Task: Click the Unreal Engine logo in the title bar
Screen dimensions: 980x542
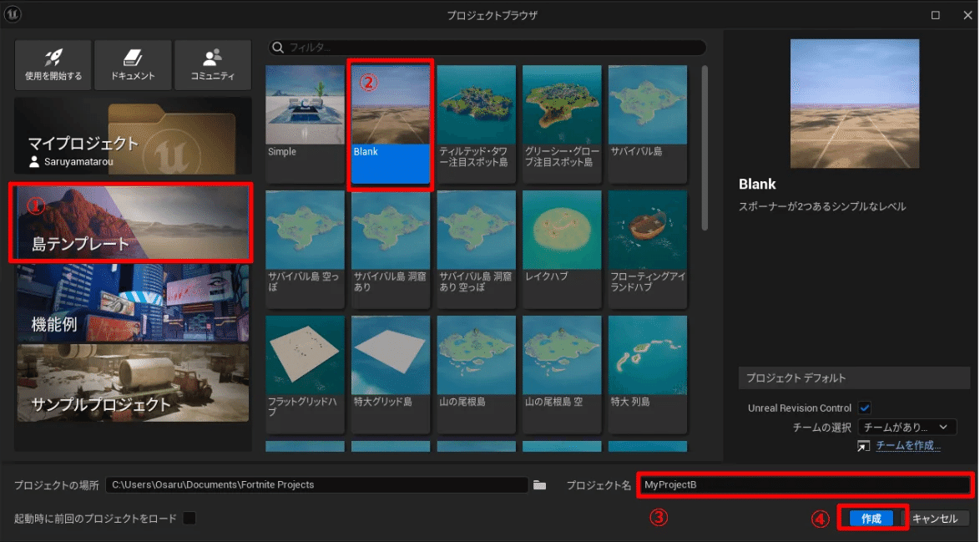Action: 13,13
